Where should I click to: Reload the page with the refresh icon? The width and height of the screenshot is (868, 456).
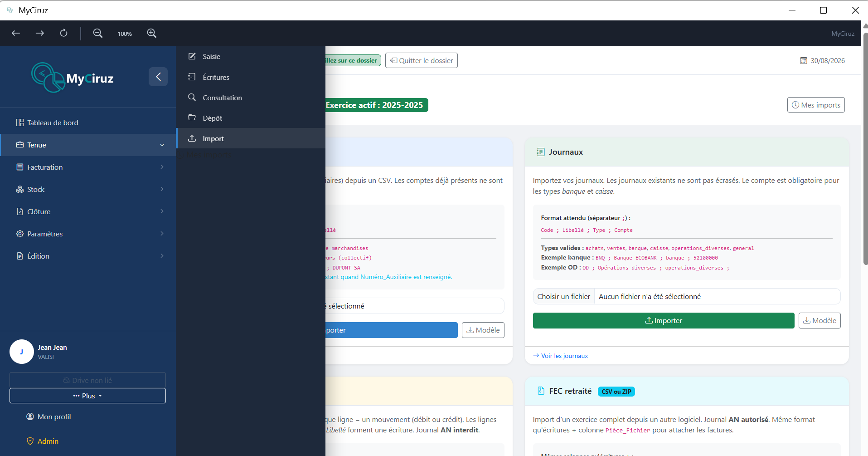point(64,33)
